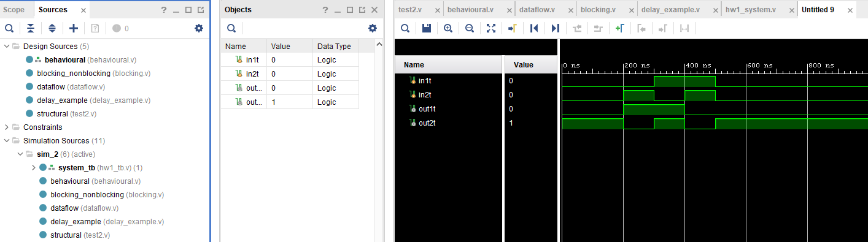Sort Objects by Value column header
868x242 pixels.
point(290,46)
